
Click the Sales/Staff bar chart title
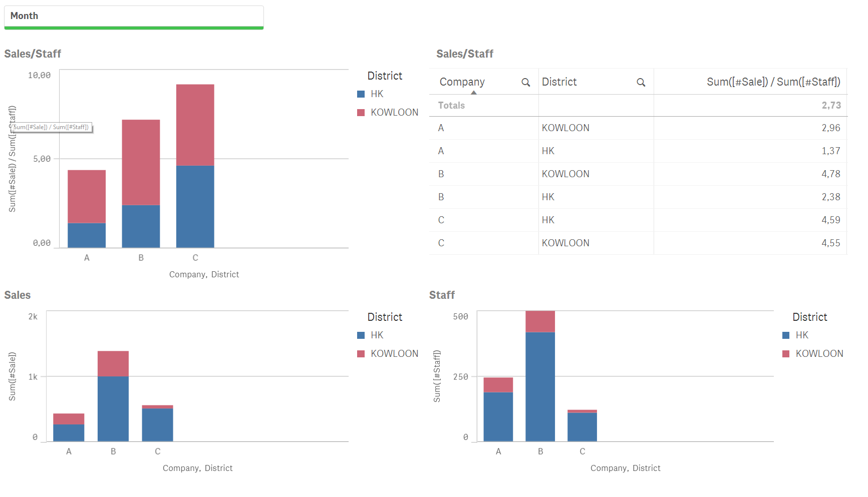point(33,54)
